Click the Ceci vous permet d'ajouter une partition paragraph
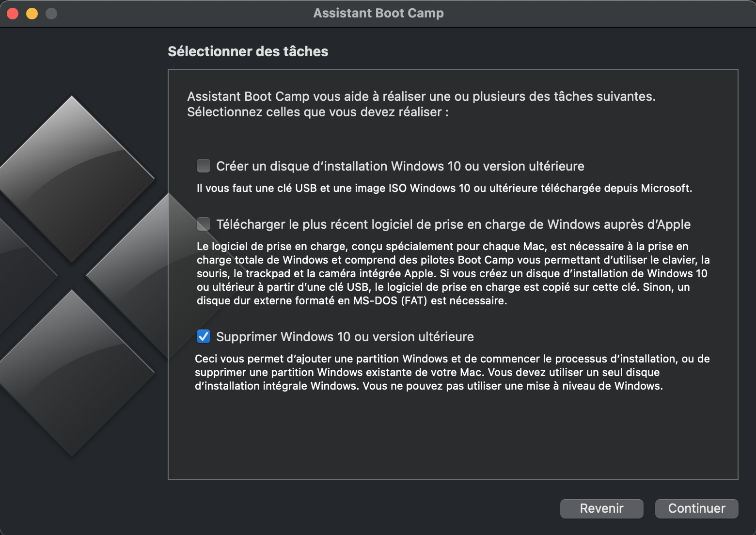The height and width of the screenshot is (535, 756). (x=452, y=372)
